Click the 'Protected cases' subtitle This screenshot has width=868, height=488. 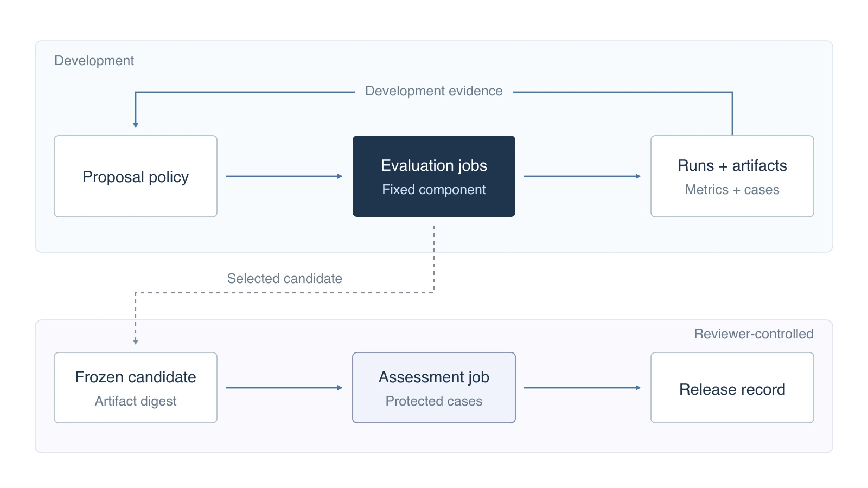tap(434, 401)
